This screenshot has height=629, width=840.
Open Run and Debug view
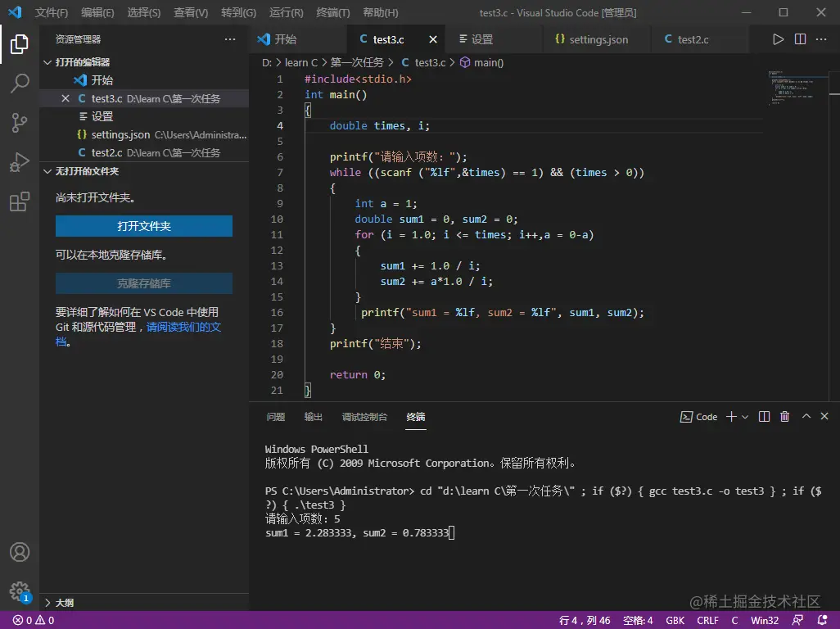pos(20,162)
